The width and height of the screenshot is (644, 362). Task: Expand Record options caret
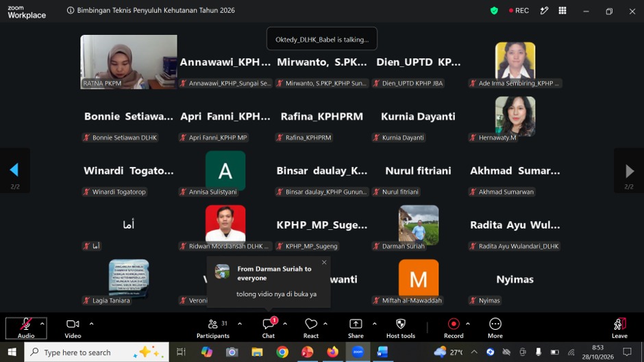(x=468, y=324)
